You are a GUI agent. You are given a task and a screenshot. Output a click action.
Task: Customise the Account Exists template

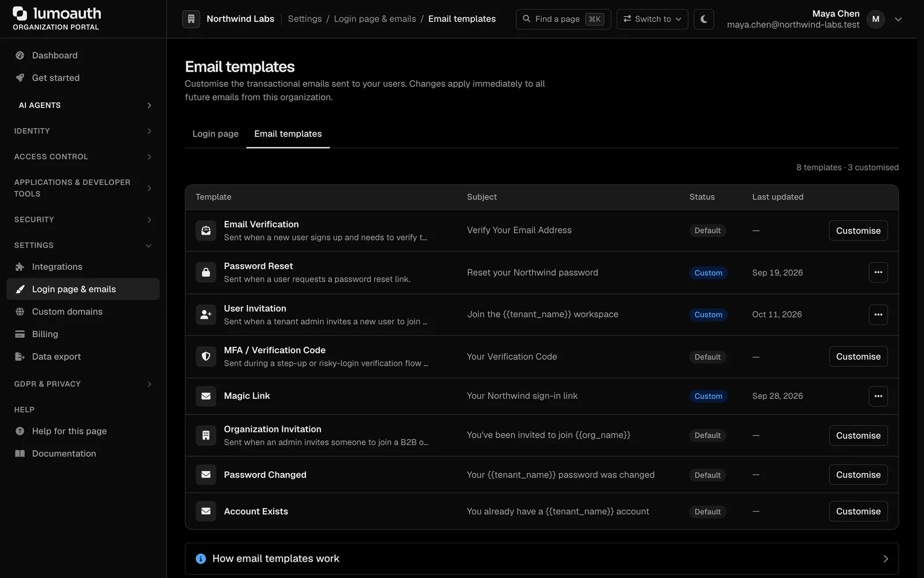(858, 512)
